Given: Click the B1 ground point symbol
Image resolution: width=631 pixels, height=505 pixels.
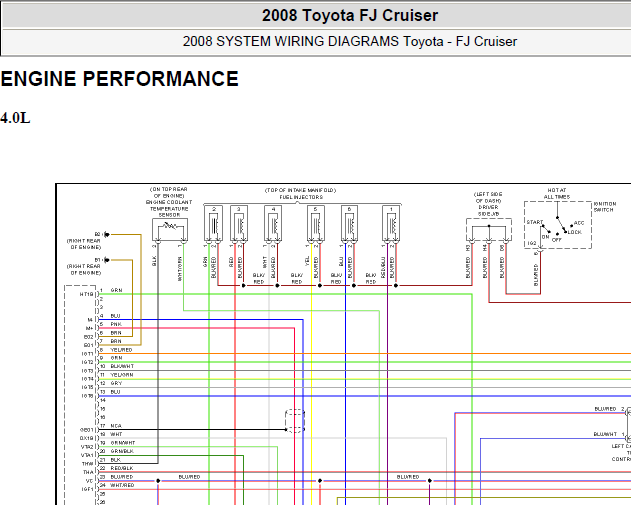Looking at the screenshot, I should pos(107,260).
